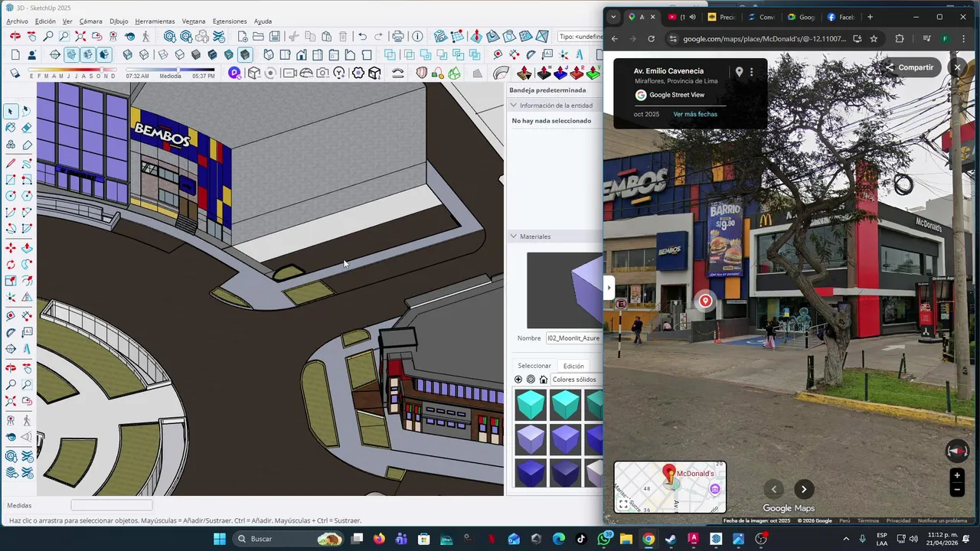Image resolution: width=980 pixels, height=551 pixels.
Task: Click the Nombre material name field
Action: 574,338
